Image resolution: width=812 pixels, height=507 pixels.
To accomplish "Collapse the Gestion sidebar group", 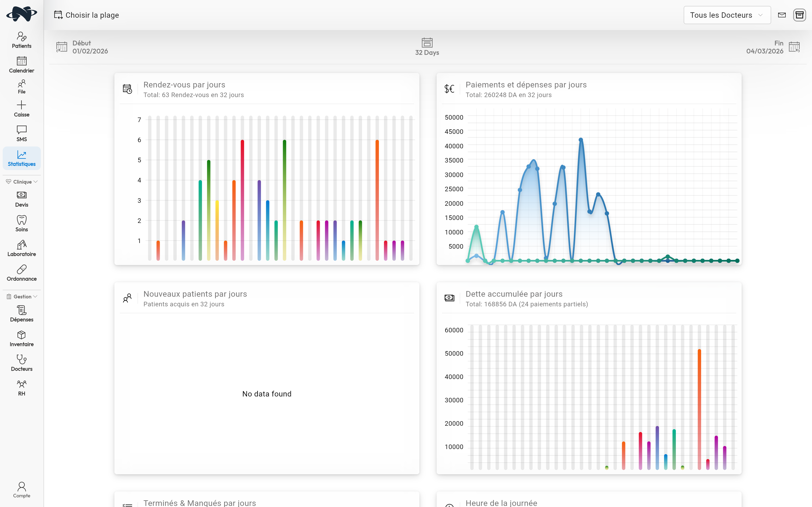I will (x=21, y=296).
